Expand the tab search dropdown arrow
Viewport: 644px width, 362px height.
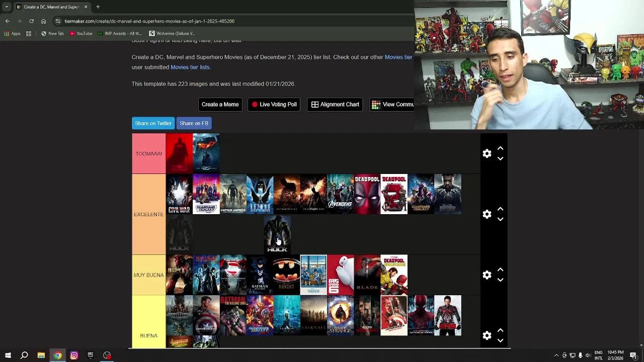pos(7,7)
